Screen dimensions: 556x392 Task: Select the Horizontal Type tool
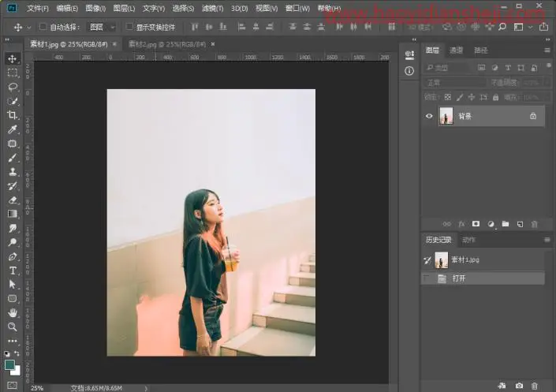coord(13,271)
